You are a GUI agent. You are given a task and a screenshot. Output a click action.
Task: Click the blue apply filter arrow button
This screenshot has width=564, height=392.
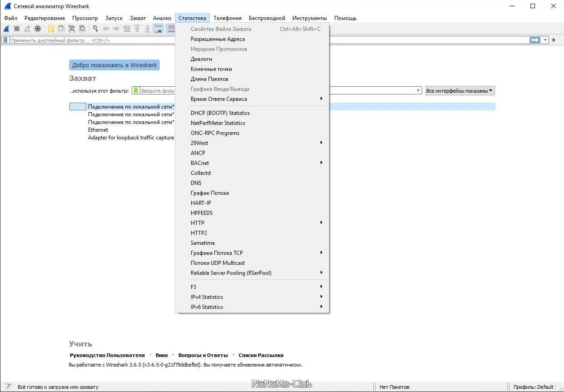click(535, 40)
